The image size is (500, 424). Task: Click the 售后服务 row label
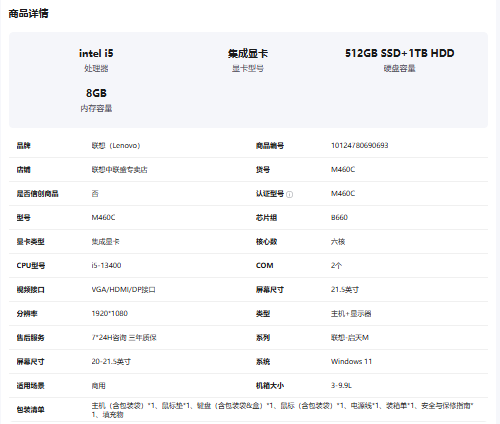[30, 338]
